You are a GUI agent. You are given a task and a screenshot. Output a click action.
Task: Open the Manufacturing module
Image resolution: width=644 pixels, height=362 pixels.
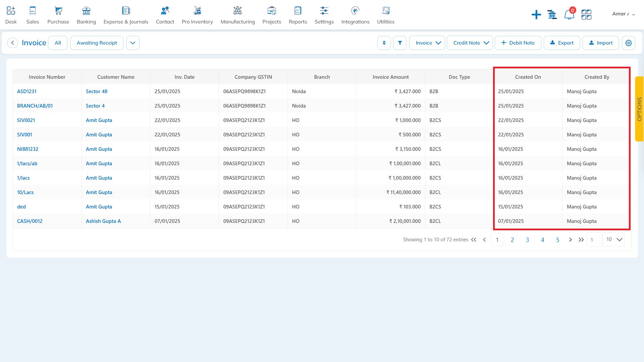(238, 15)
